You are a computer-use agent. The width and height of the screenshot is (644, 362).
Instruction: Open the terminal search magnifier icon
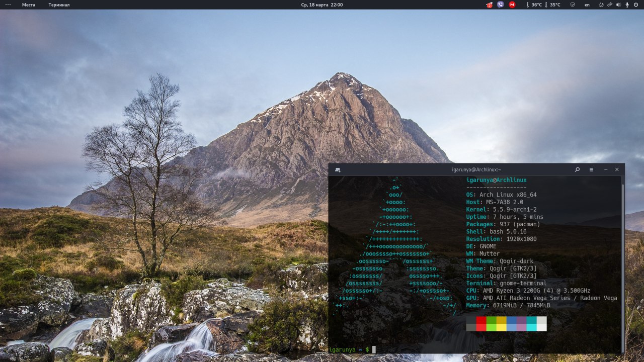click(x=577, y=169)
